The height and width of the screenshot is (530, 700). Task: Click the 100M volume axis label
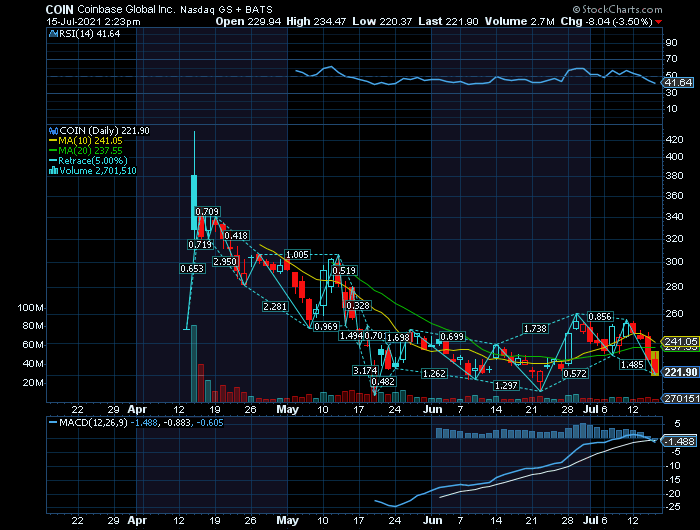click(30, 308)
